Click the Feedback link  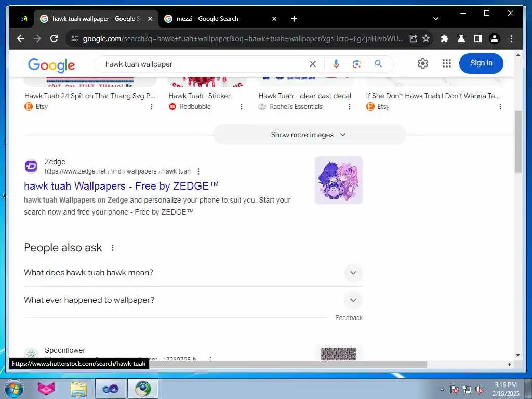349,318
